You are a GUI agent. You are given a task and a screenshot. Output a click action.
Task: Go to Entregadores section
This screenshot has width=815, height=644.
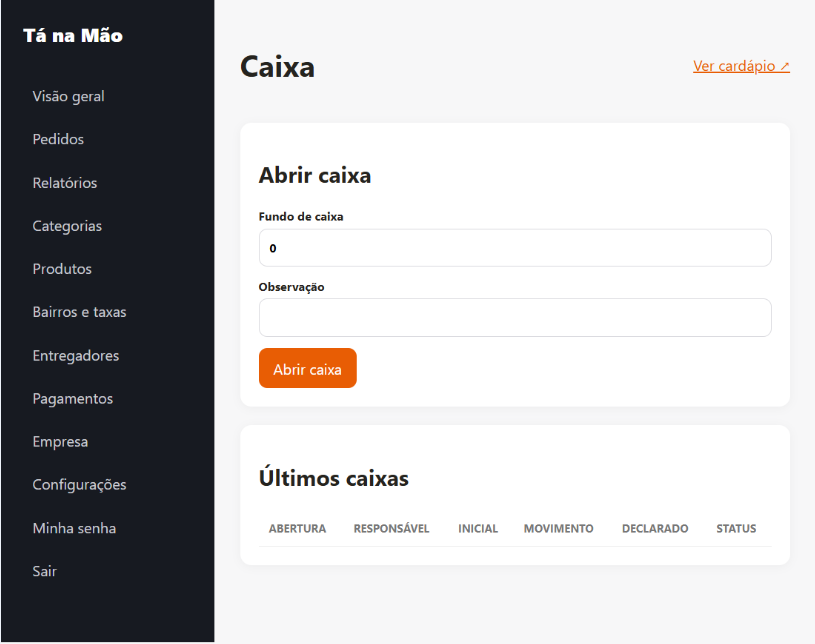coord(75,356)
